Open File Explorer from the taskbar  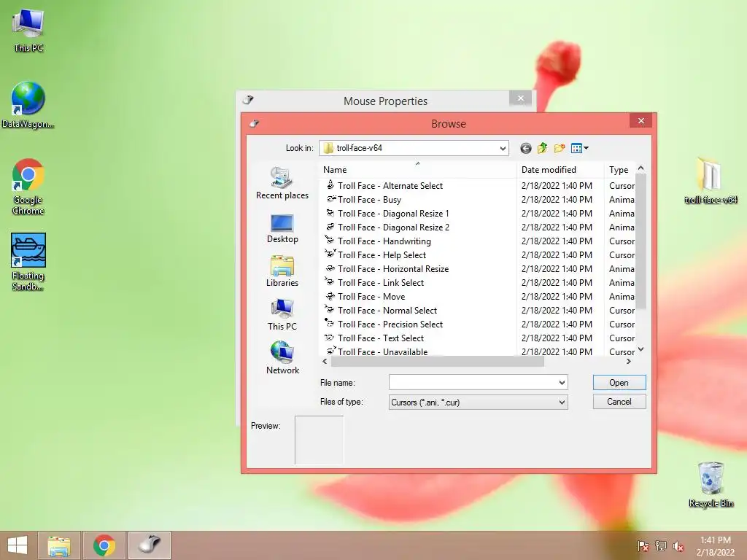pos(59,545)
